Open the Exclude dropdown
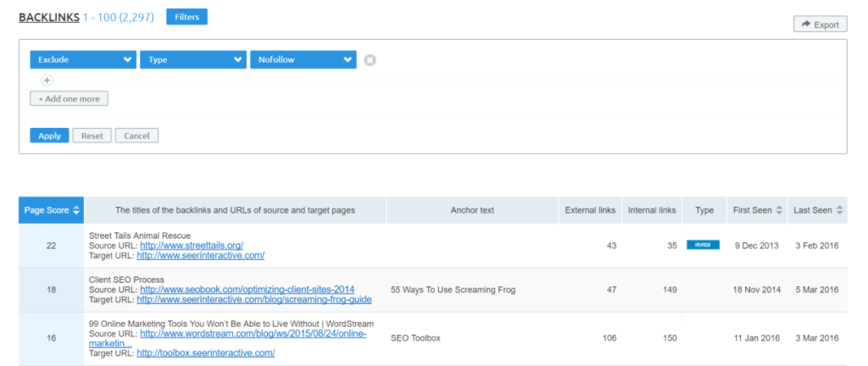This screenshot has height=366, width=868. coord(83,60)
